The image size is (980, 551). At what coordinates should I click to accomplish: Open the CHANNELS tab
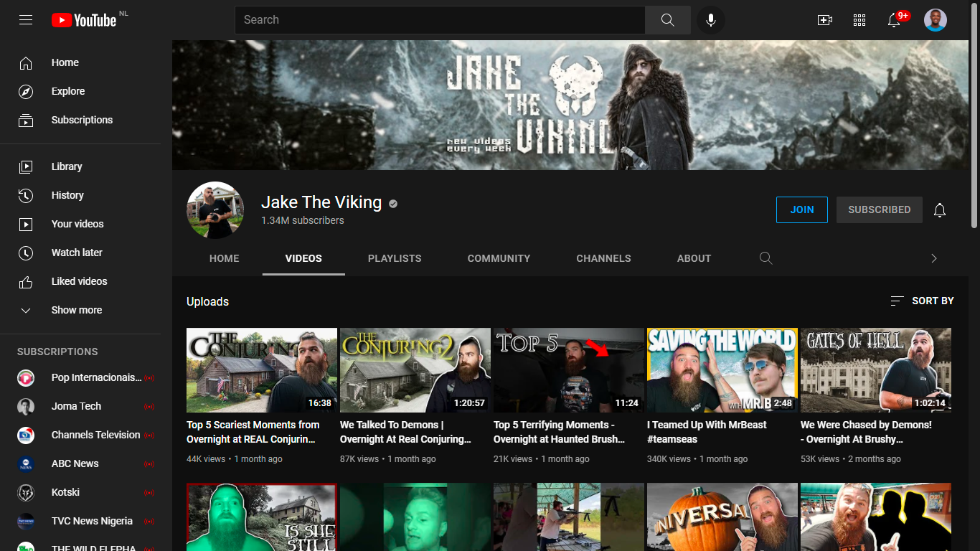tap(603, 258)
